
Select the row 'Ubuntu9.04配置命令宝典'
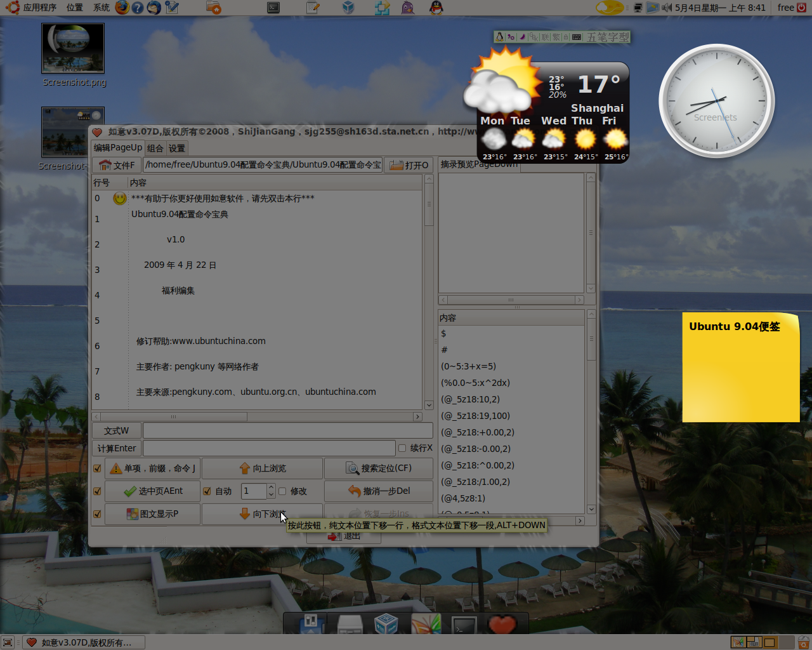[x=258, y=219]
